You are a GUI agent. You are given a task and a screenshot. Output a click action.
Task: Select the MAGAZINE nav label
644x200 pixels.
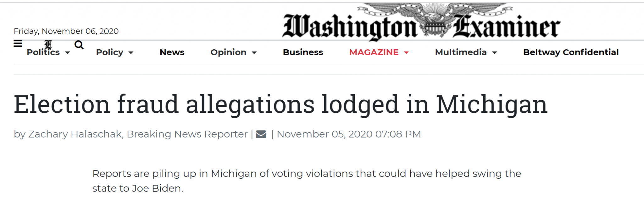point(374,52)
